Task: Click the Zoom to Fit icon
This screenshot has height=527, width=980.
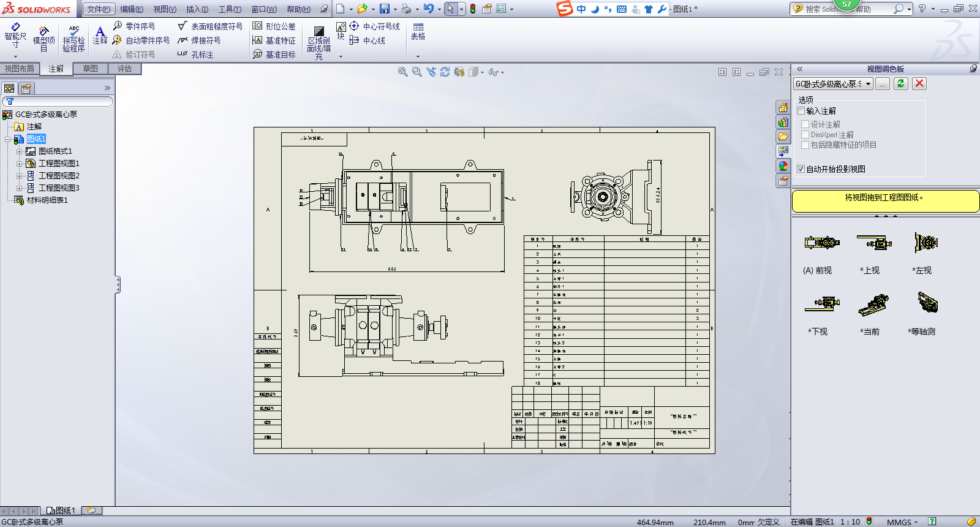Action: [x=403, y=72]
